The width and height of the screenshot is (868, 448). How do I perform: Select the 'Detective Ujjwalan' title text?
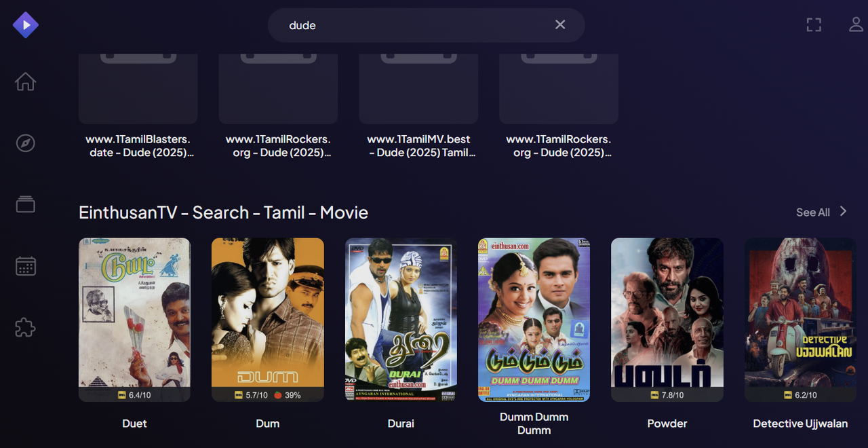point(800,424)
